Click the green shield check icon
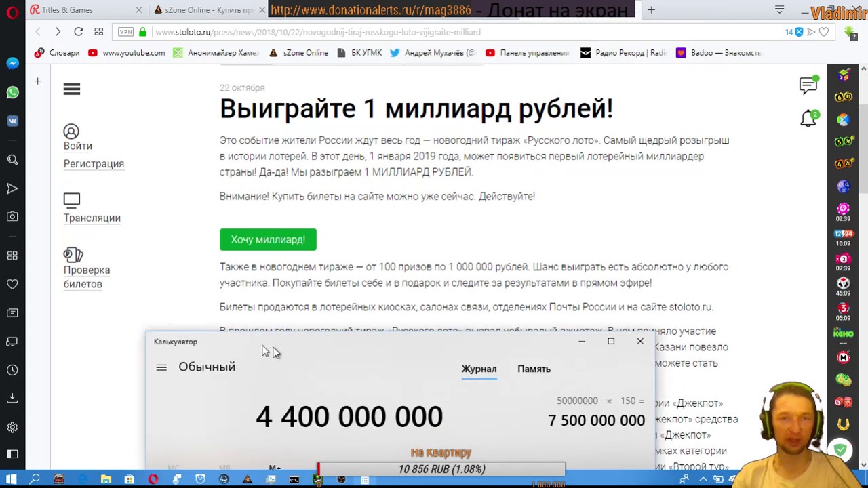The width and height of the screenshot is (868, 488). (841, 450)
